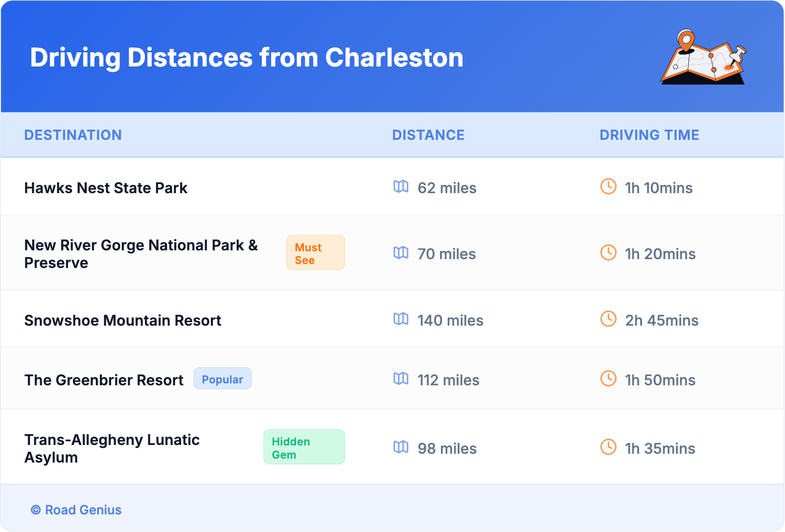The image size is (785, 532).
Task: Click map icon beside 62 miles
Action: click(x=401, y=187)
